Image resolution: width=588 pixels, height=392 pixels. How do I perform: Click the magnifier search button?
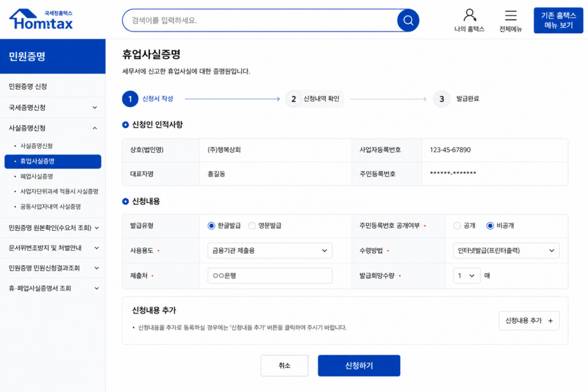408,20
